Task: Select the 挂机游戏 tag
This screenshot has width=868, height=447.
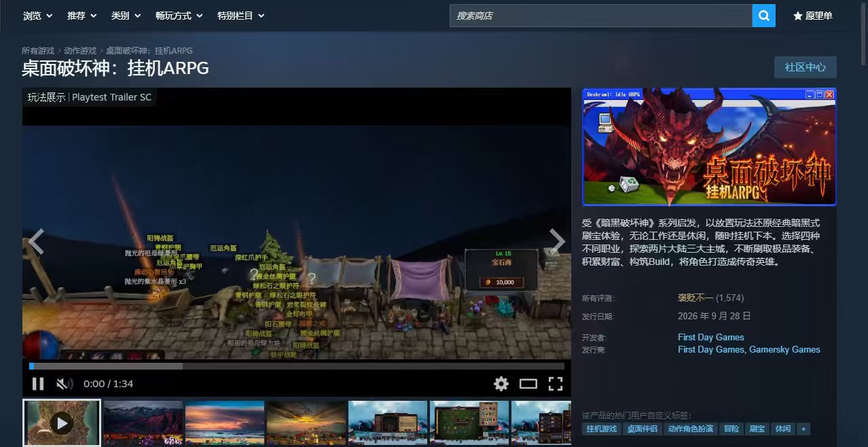Action: pyautogui.click(x=602, y=429)
